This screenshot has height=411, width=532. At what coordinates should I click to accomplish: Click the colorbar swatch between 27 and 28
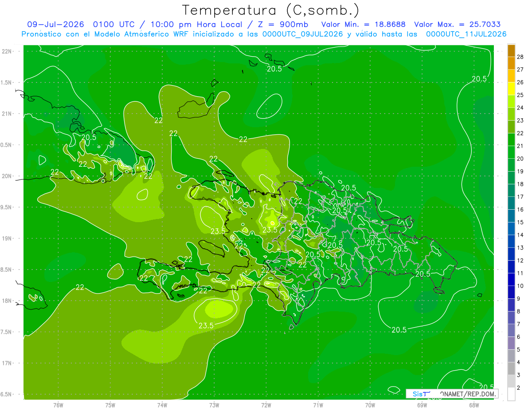pyautogui.click(x=511, y=63)
